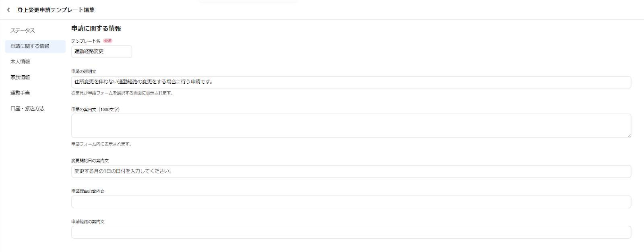This screenshot has height=252, width=644.
Task: Click the 申請理由の案内文 input
Action: 351,202
